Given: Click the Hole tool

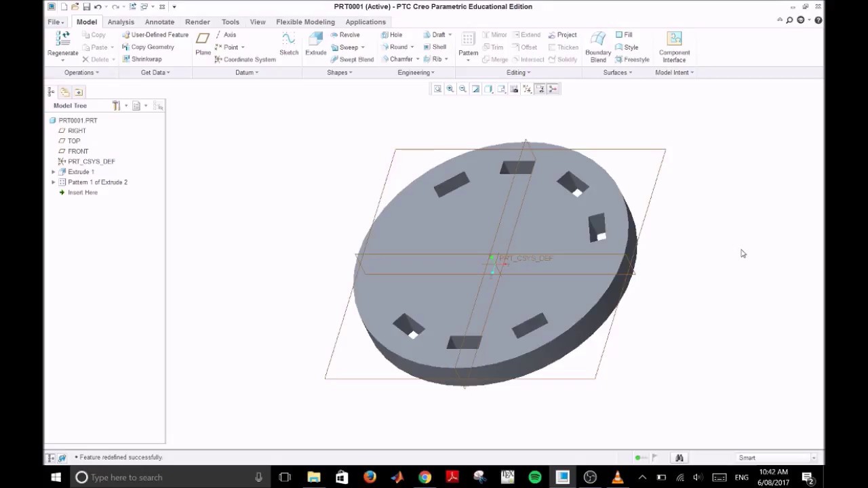Looking at the screenshot, I should pyautogui.click(x=391, y=35).
